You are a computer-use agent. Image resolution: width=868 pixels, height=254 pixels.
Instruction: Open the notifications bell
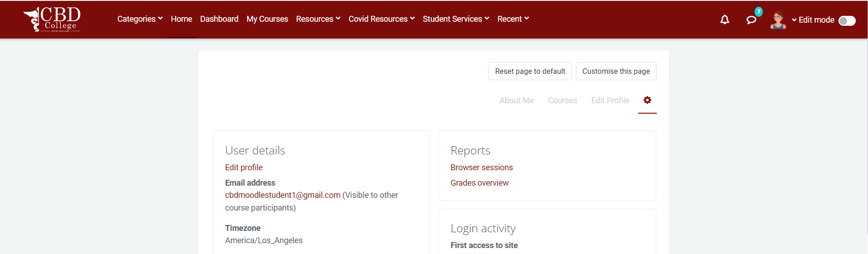[725, 19]
